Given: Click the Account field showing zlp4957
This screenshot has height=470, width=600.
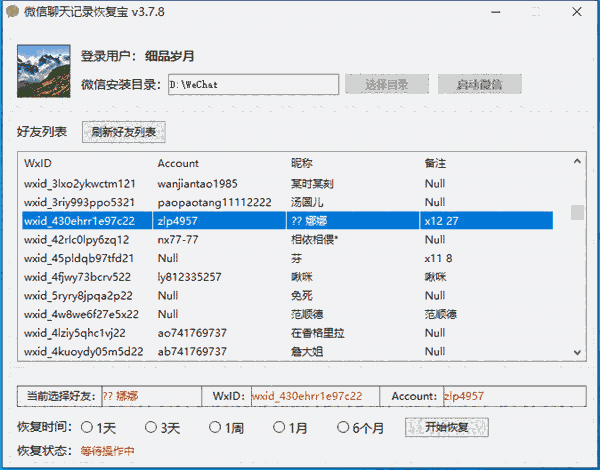Looking at the screenshot, I should 515,396.
